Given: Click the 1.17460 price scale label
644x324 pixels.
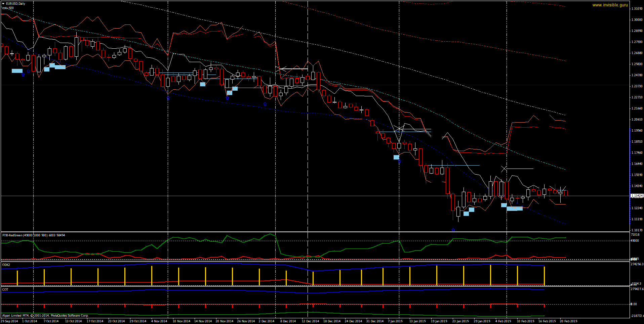Looking at the screenshot, I should (637, 153).
